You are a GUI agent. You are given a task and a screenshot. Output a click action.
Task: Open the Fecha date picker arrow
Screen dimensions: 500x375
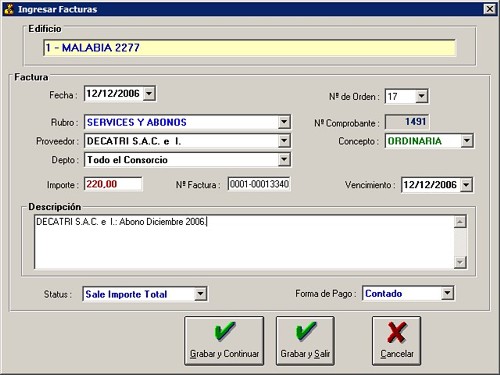click(x=149, y=94)
